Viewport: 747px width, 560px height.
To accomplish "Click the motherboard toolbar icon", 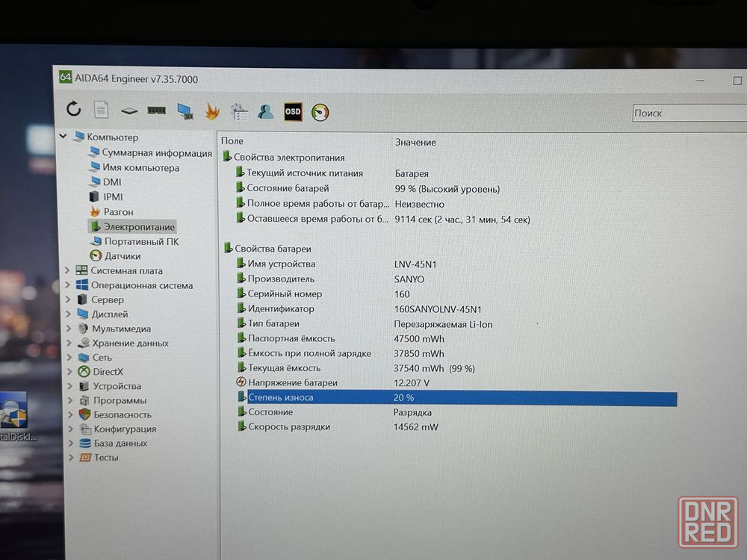I will pyautogui.click(x=129, y=111).
